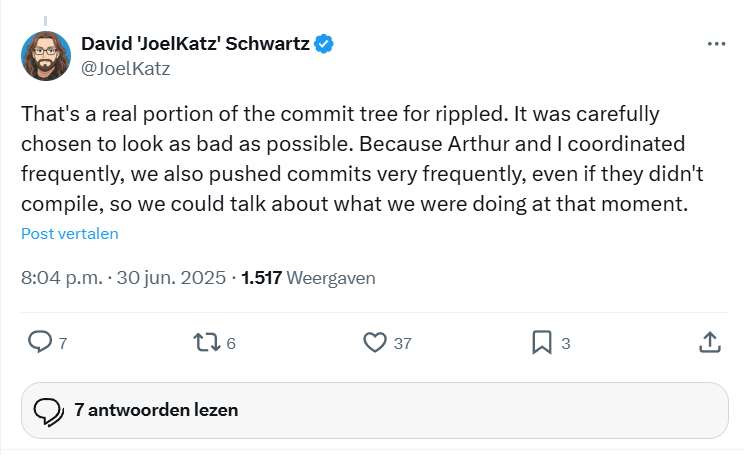The height and width of the screenshot is (455, 744).
Task: Bookmark this post
Action: [x=541, y=342]
